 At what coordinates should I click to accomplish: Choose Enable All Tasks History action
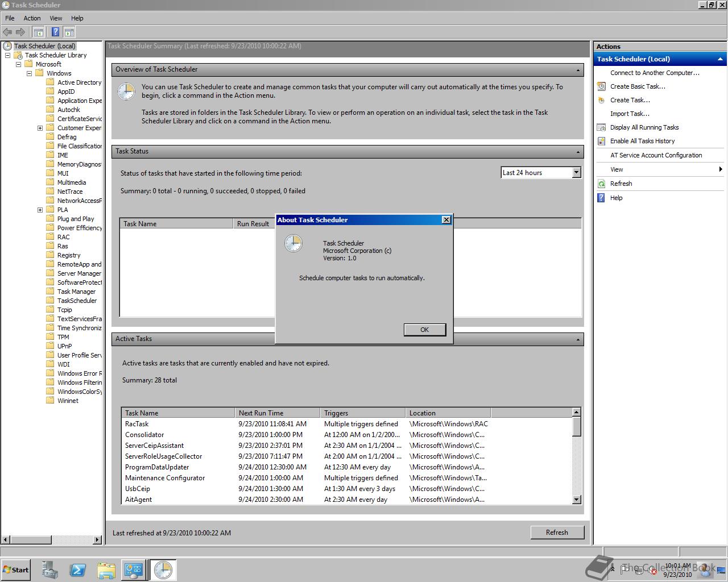tap(642, 141)
